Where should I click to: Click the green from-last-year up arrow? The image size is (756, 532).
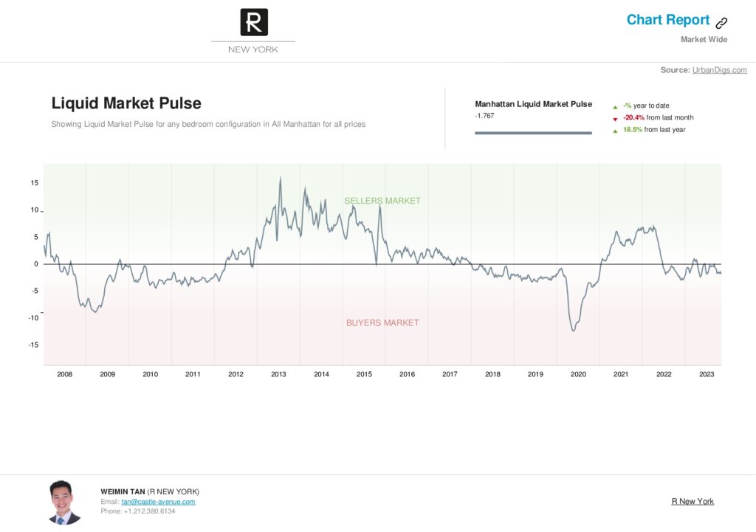[615, 131]
